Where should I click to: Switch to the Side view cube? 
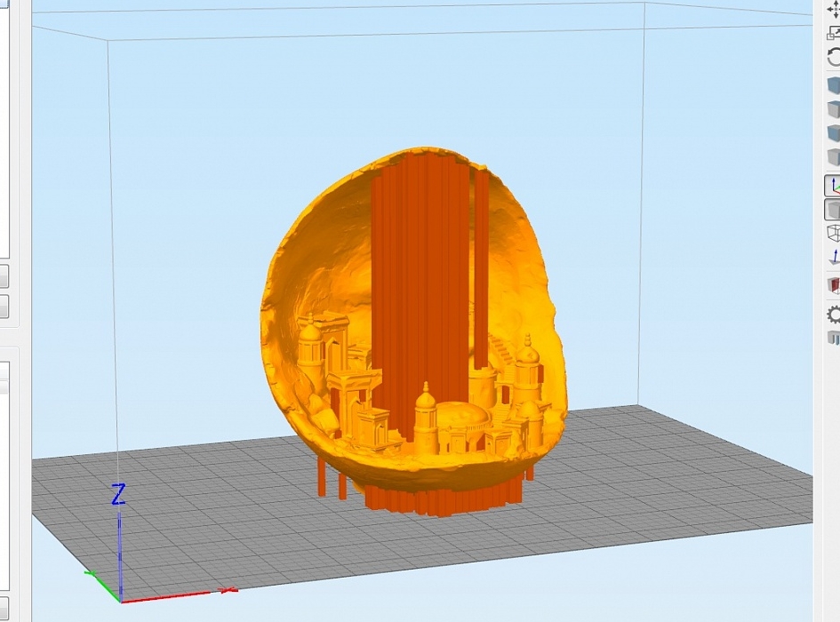(834, 157)
